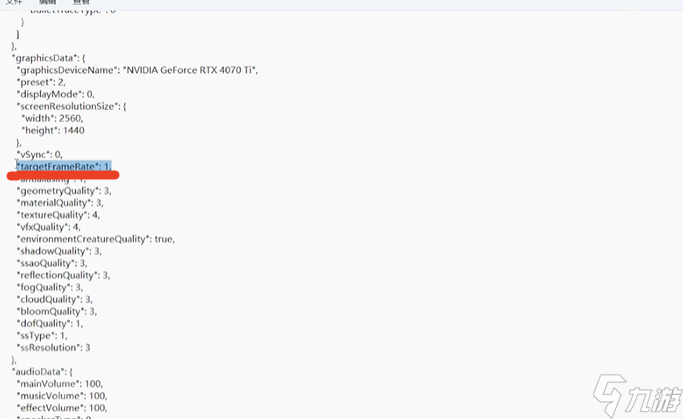Open the 文件 menu at top
The width and height of the screenshot is (683, 419).
pyautogui.click(x=13, y=3)
